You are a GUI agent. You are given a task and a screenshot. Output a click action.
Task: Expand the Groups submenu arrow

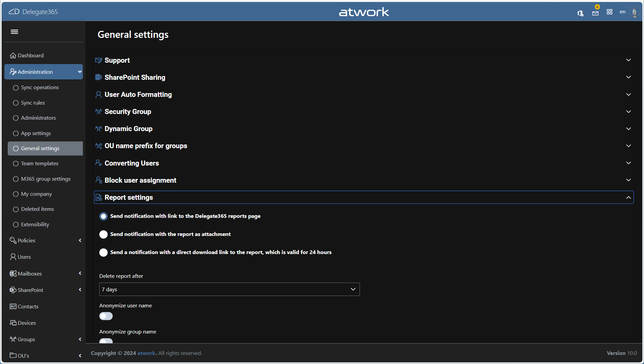[x=80, y=339]
